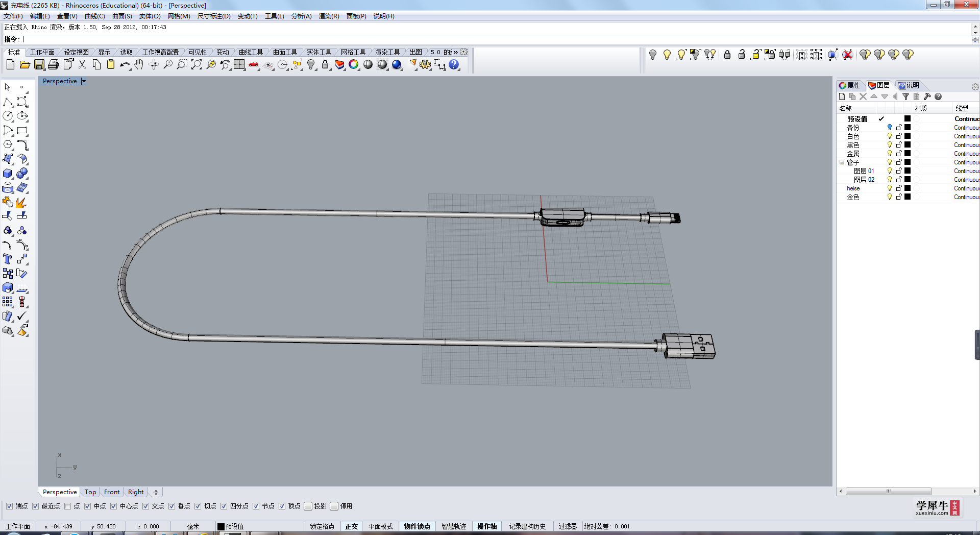Toggle 物件锁点 in status bar

pyautogui.click(x=417, y=526)
